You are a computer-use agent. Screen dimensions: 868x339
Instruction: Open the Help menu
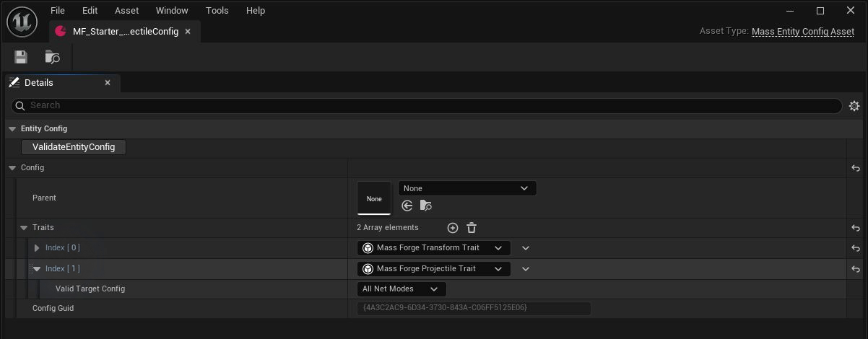point(256,11)
